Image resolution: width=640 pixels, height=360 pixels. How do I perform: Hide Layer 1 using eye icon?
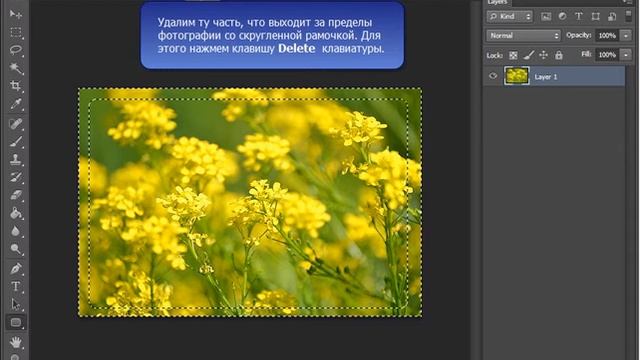(493, 76)
